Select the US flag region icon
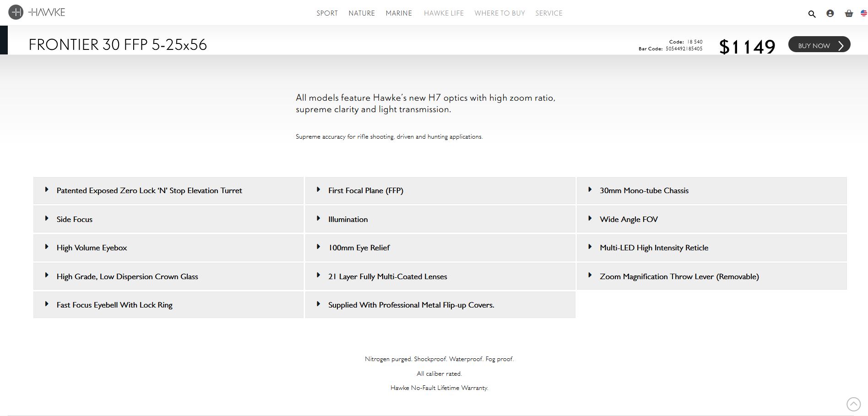Image resolution: width=868 pixels, height=416 pixels. [x=864, y=13]
